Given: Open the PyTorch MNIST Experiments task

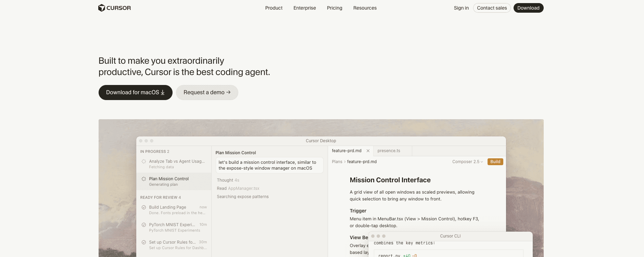Looking at the screenshot, I should point(174,227).
